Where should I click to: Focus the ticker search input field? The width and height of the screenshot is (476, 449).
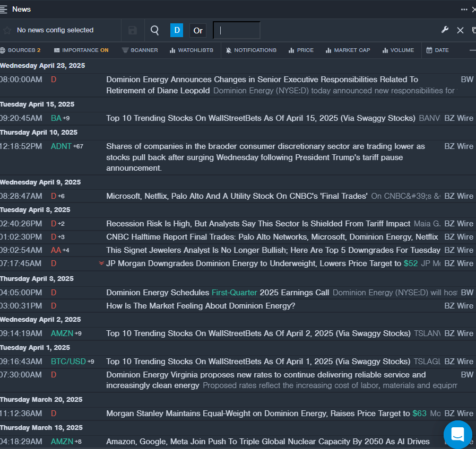(x=237, y=30)
